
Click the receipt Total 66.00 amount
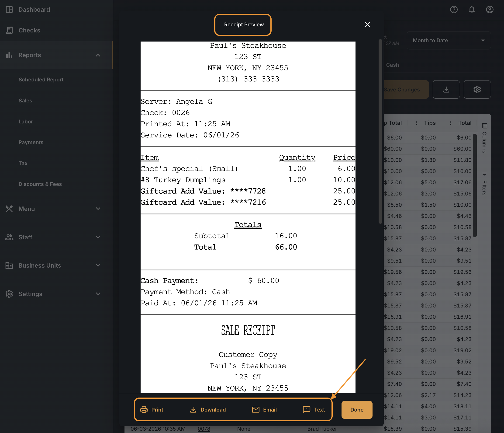[x=286, y=247]
